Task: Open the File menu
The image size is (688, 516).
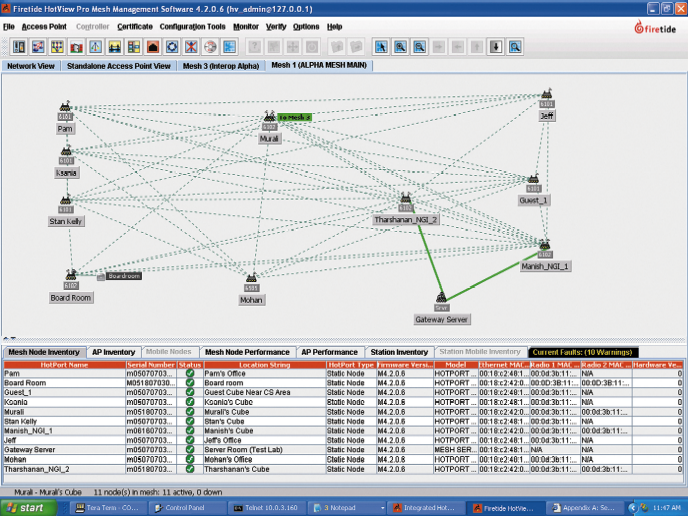Action: pos(9,27)
